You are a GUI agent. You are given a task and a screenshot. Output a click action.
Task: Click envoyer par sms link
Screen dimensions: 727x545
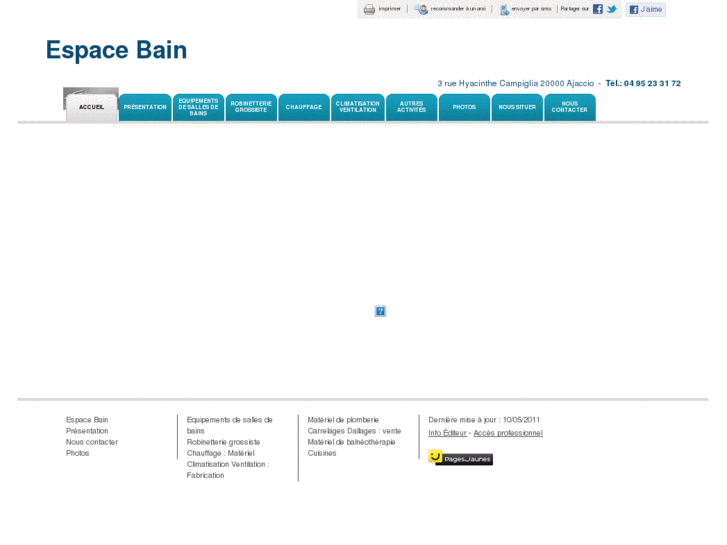click(531, 9)
